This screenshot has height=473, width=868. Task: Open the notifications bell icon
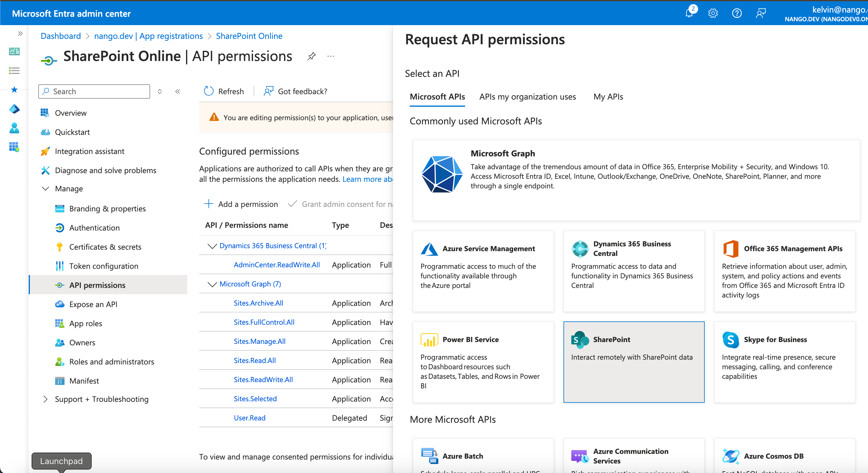[x=689, y=13]
